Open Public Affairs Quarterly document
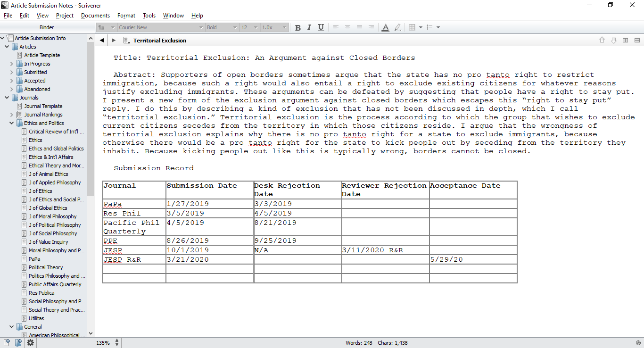644x348 pixels. 55,284
